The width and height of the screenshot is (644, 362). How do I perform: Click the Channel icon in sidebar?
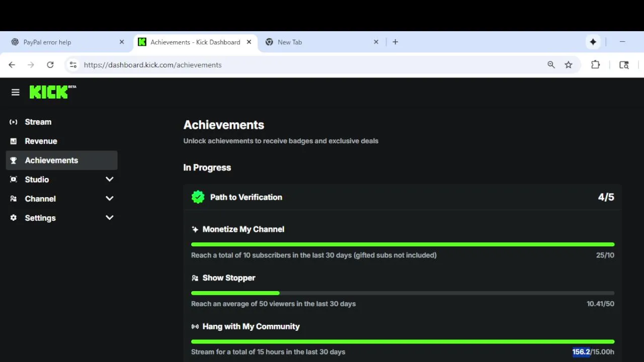[14, 199]
